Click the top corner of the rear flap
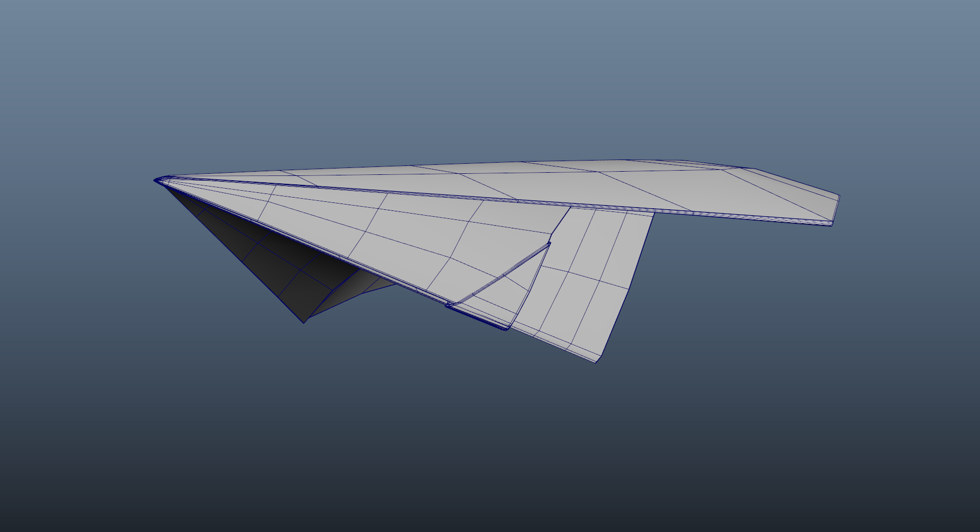The width and height of the screenshot is (980, 532). click(x=653, y=213)
